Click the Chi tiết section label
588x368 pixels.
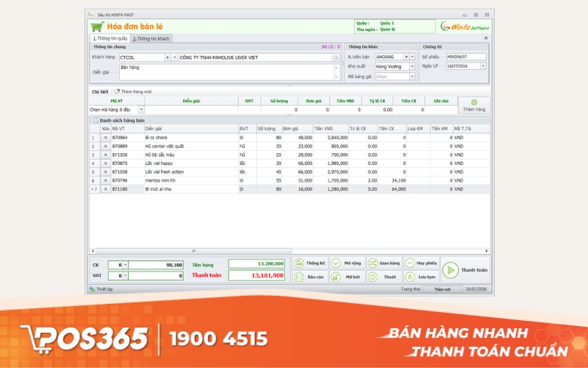(x=100, y=91)
